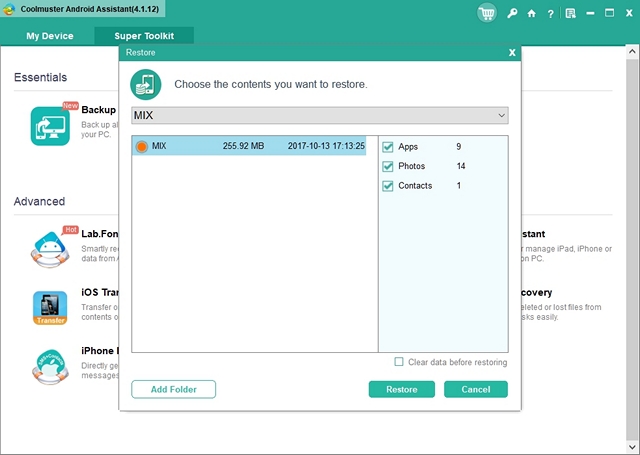
Task: Open the register key icon
Action: (x=513, y=14)
